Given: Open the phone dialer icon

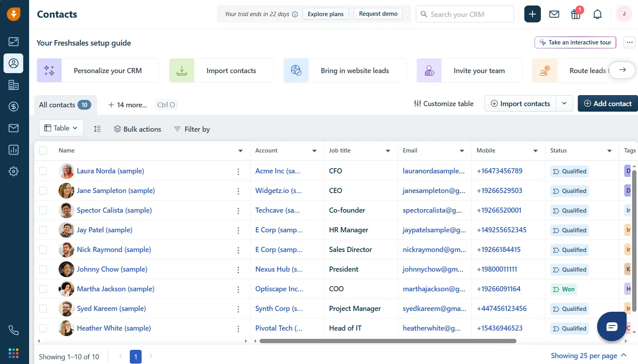Looking at the screenshot, I should (x=13, y=330).
